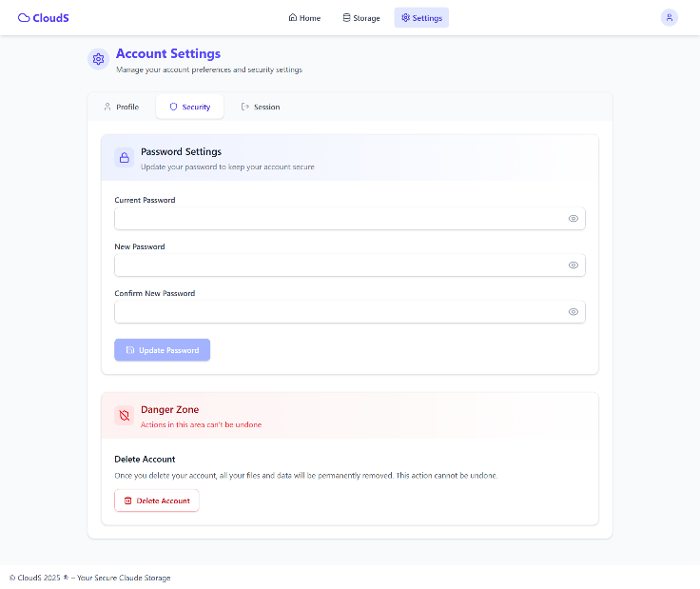Select the Security tab
Viewport: 700px width, 589px height.
coord(189,107)
